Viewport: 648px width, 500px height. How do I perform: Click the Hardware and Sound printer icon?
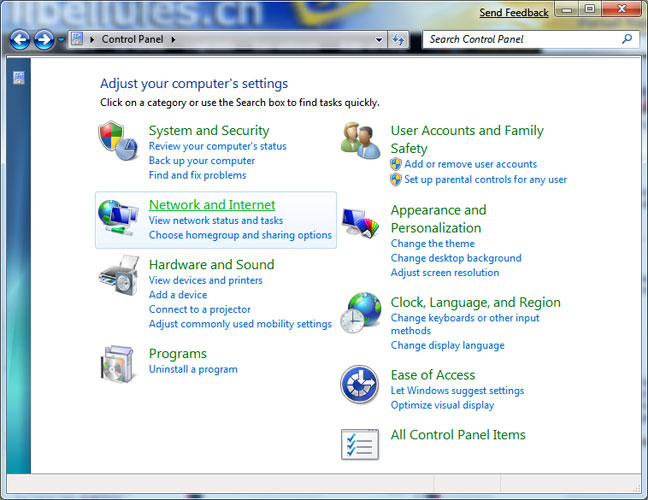click(x=119, y=275)
